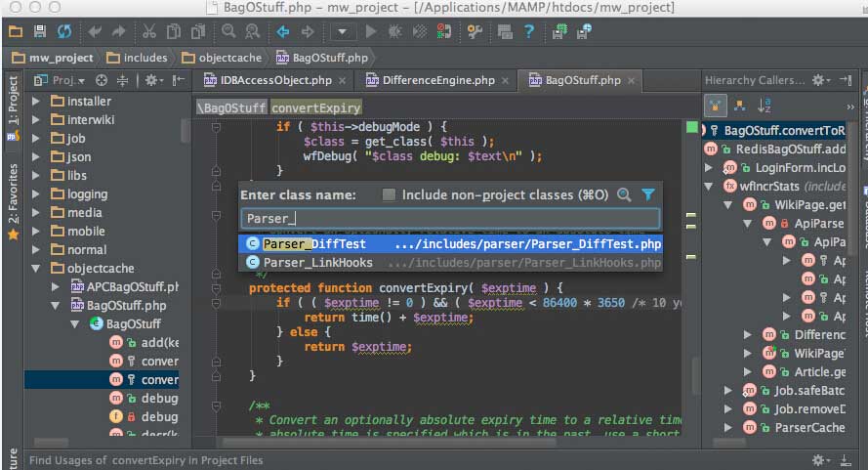Click the Save All toolbar icon
This screenshot has width=868, height=470.
coord(40,31)
